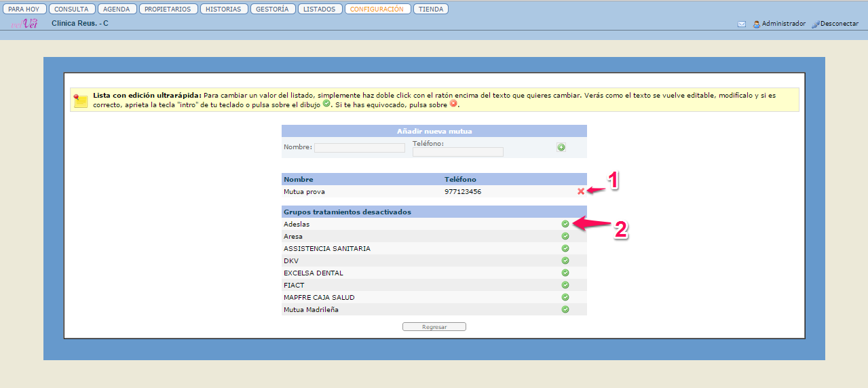This screenshot has height=388, width=868.
Task: Open the PARA HOY menu
Action: (x=24, y=9)
